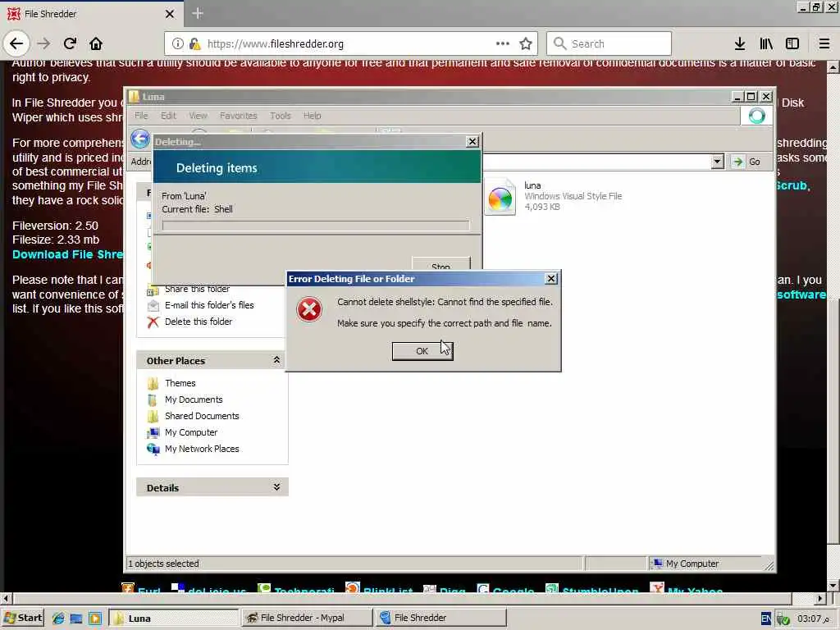Expand the Details panel
The image size is (840, 630).
pos(276,487)
